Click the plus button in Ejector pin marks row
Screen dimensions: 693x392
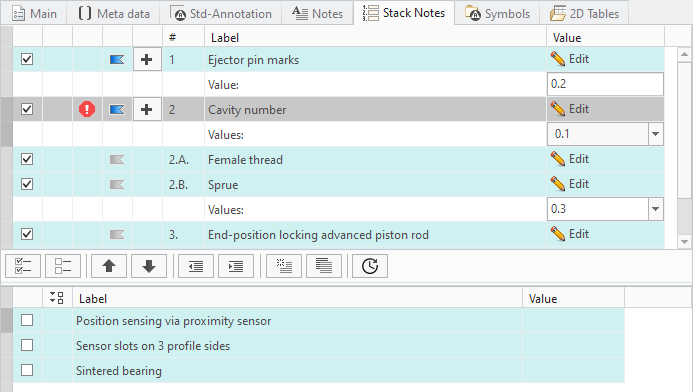coord(147,59)
